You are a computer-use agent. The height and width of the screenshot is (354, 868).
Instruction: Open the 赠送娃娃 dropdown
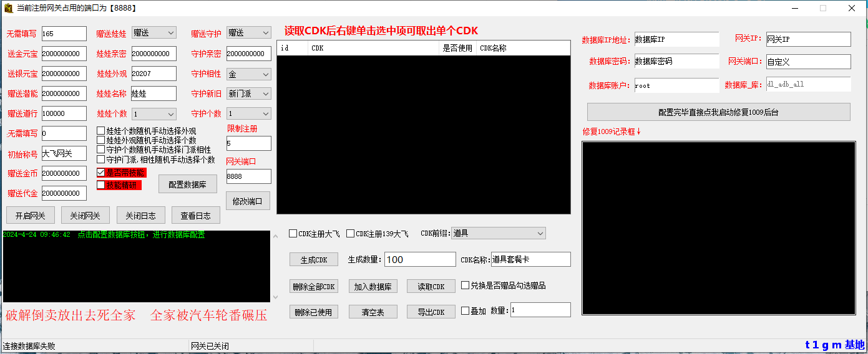[x=154, y=33]
